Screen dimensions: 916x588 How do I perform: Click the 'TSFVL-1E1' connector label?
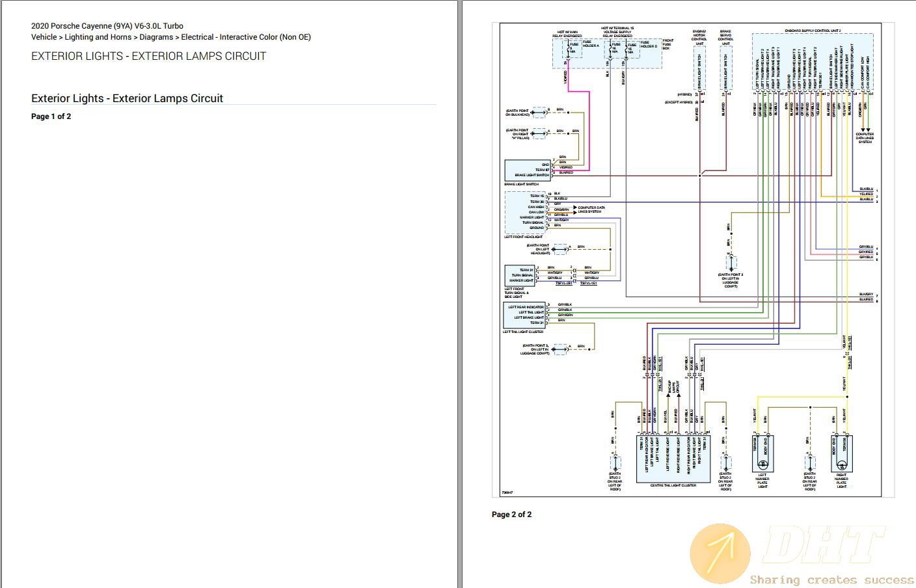pos(589,284)
